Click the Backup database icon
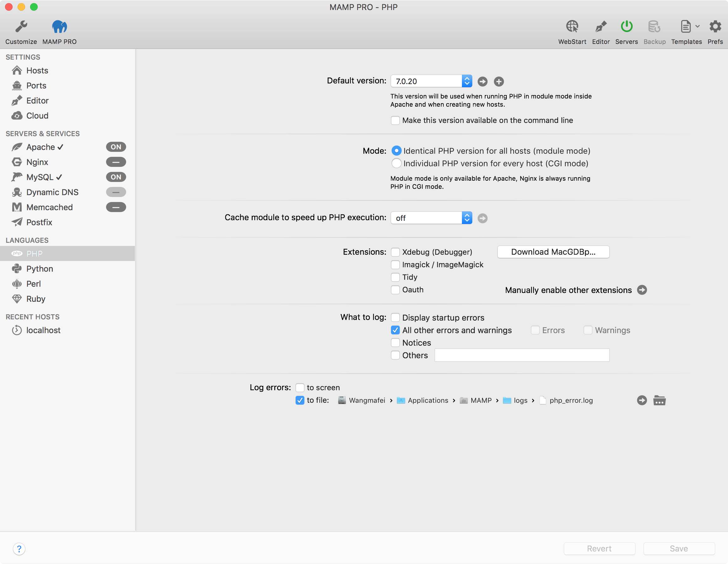 tap(654, 27)
